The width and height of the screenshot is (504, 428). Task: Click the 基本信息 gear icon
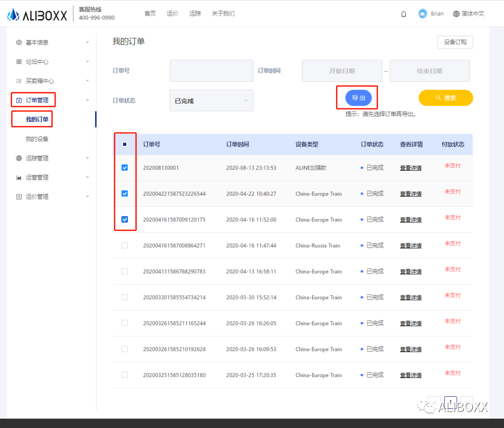pyautogui.click(x=19, y=42)
